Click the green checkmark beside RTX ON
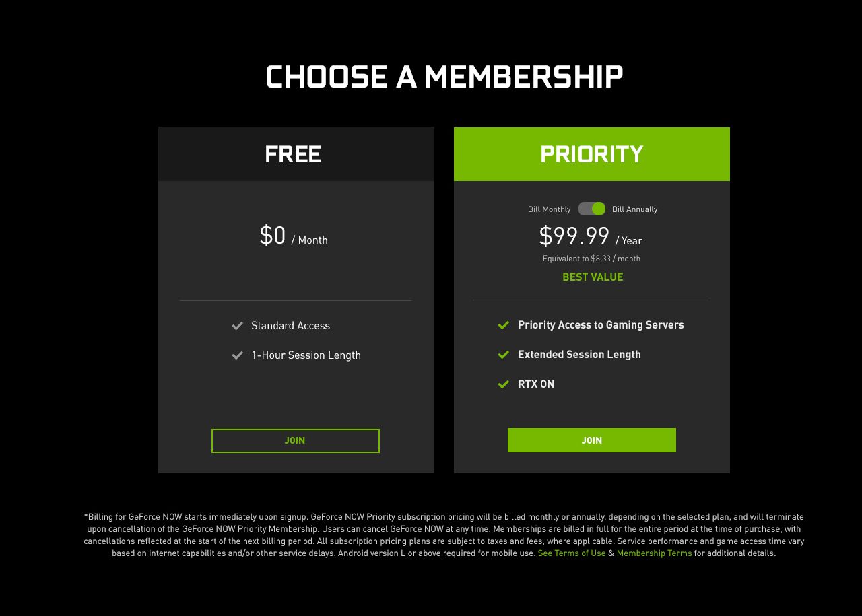 (503, 384)
